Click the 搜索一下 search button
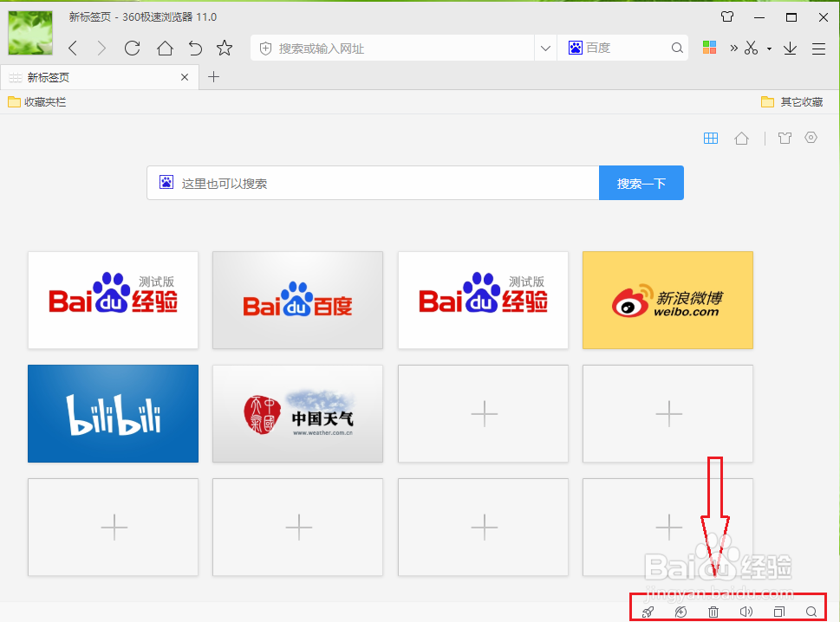The height and width of the screenshot is (622, 840). tap(641, 183)
